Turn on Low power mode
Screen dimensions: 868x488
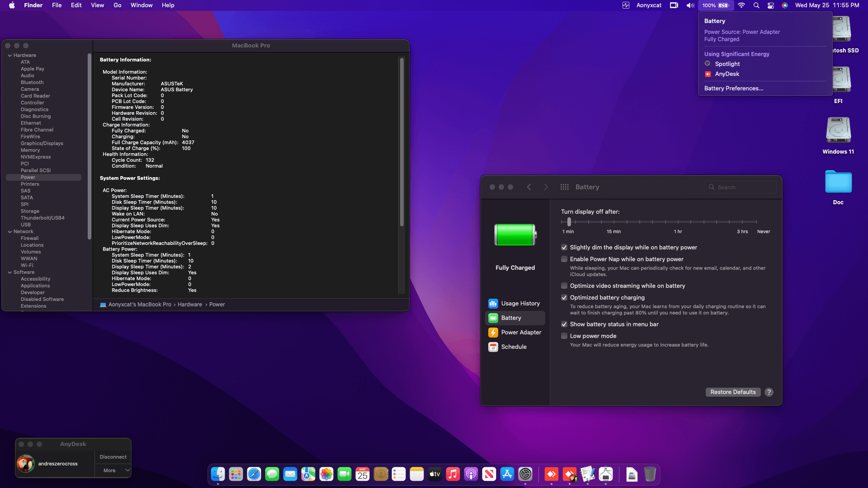point(564,336)
